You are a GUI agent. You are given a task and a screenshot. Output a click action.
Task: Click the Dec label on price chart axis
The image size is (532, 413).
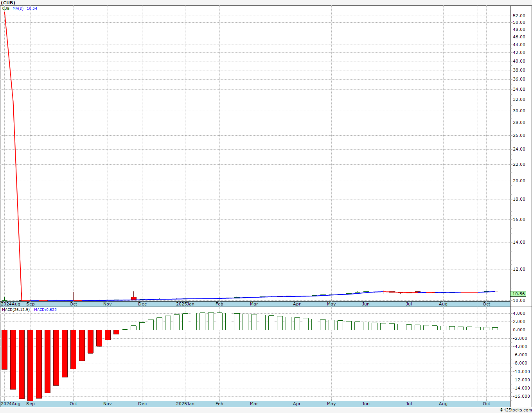[142, 304]
